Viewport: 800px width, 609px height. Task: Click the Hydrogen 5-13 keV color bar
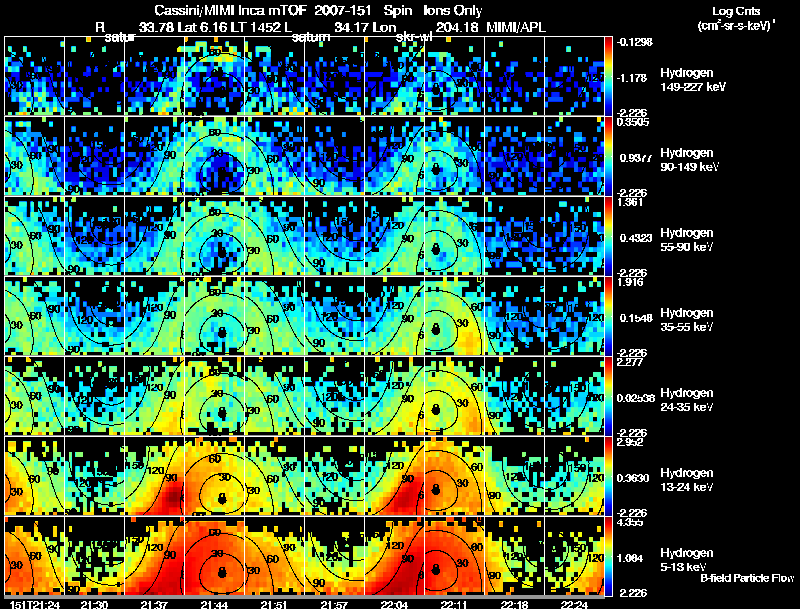608,556
